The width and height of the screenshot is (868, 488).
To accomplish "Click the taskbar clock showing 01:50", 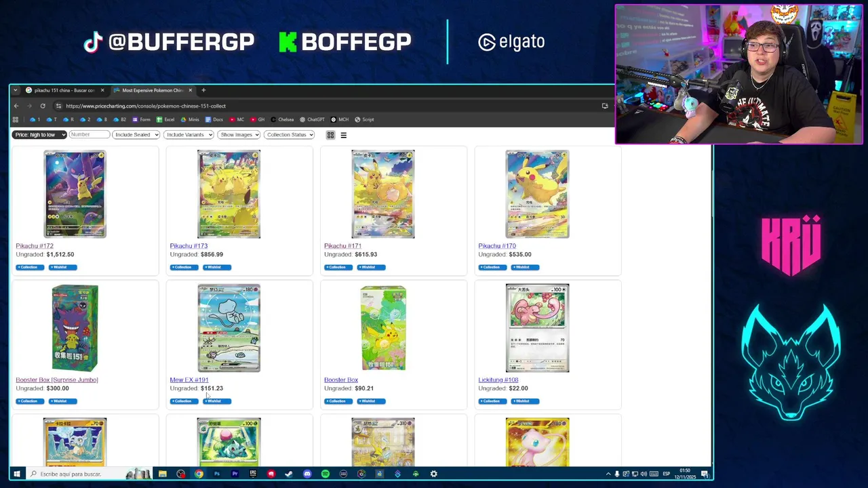I will (x=686, y=474).
